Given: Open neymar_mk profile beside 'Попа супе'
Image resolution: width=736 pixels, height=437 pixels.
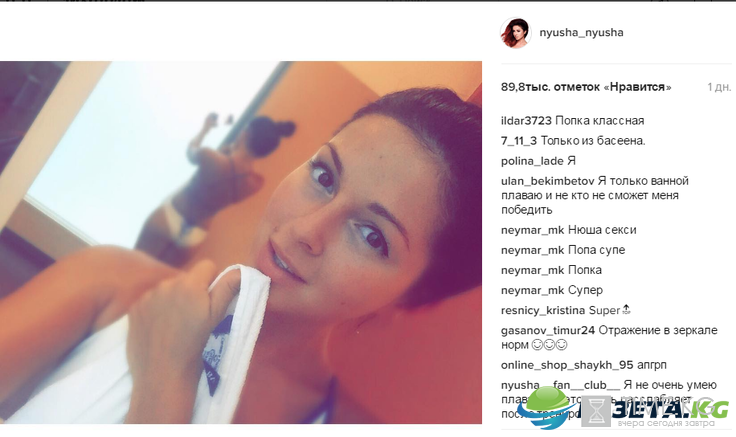Looking at the screenshot, I should tap(532, 250).
